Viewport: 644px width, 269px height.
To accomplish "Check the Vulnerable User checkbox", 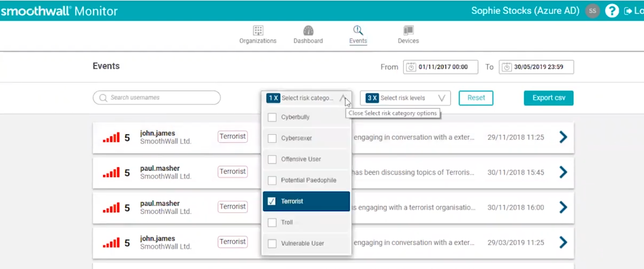I will coord(272,243).
